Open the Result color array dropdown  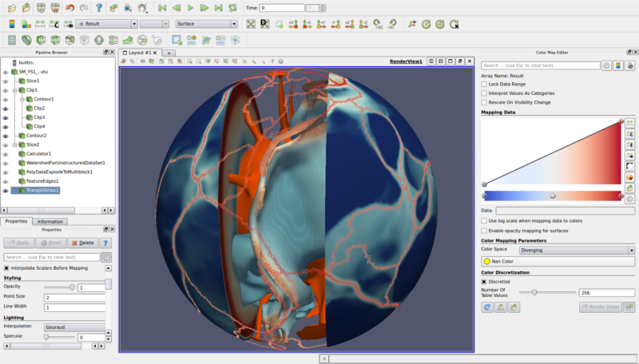[x=106, y=24]
